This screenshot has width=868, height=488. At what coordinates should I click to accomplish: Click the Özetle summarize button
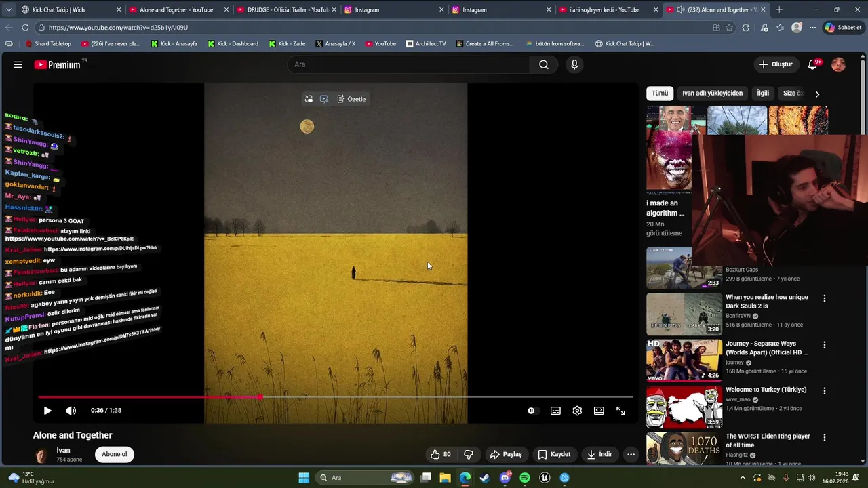[351, 99]
